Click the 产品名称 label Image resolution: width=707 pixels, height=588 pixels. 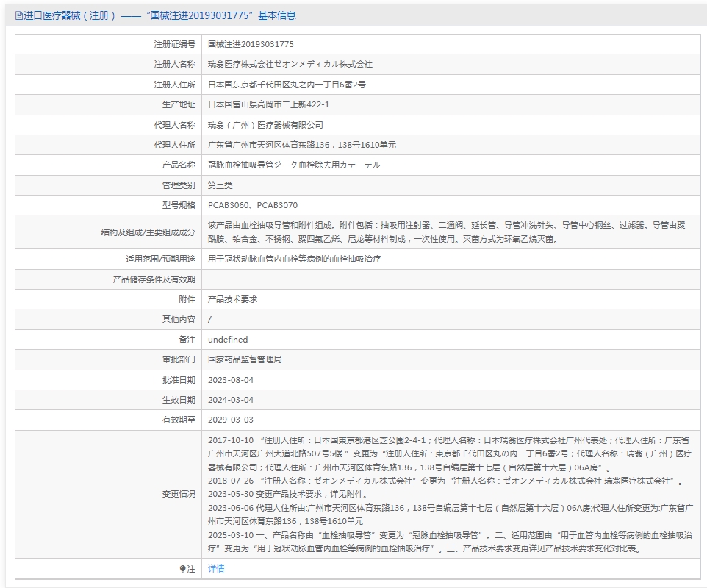point(179,165)
